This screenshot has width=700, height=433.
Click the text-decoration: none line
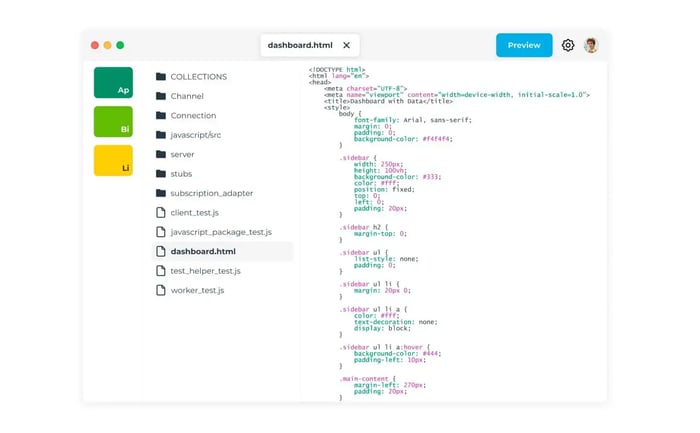pos(396,322)
